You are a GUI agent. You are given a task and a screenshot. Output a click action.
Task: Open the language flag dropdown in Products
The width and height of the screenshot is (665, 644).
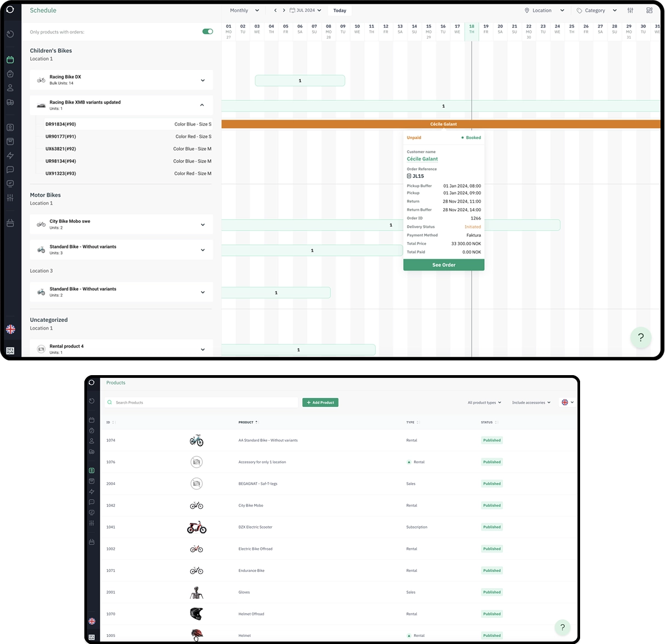(567, 403)
